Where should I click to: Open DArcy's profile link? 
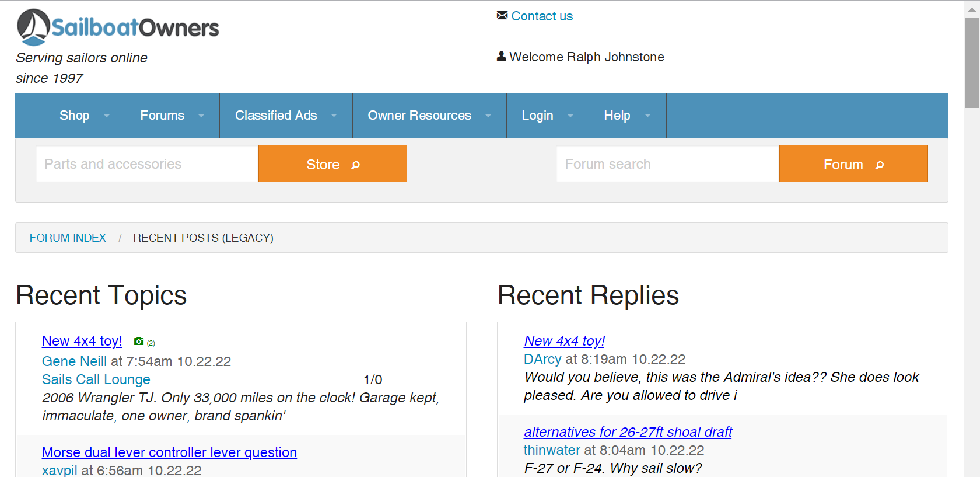(x=542, y=359)
